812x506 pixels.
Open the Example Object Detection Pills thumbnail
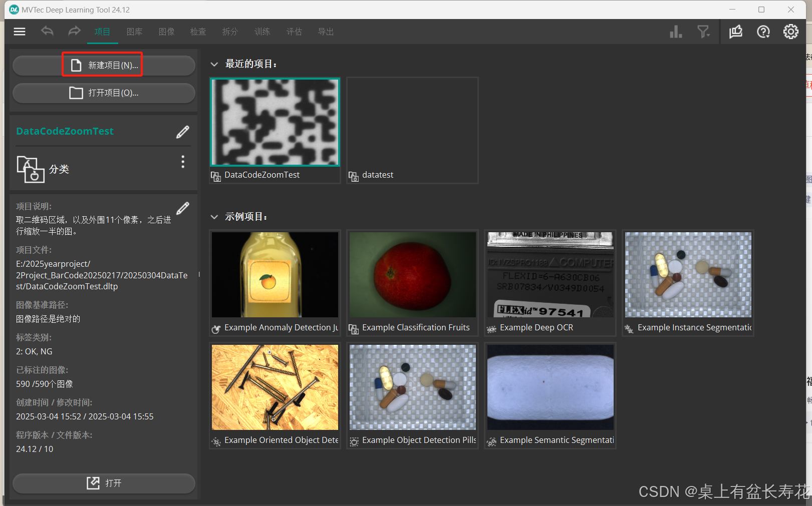click(413, 387)
